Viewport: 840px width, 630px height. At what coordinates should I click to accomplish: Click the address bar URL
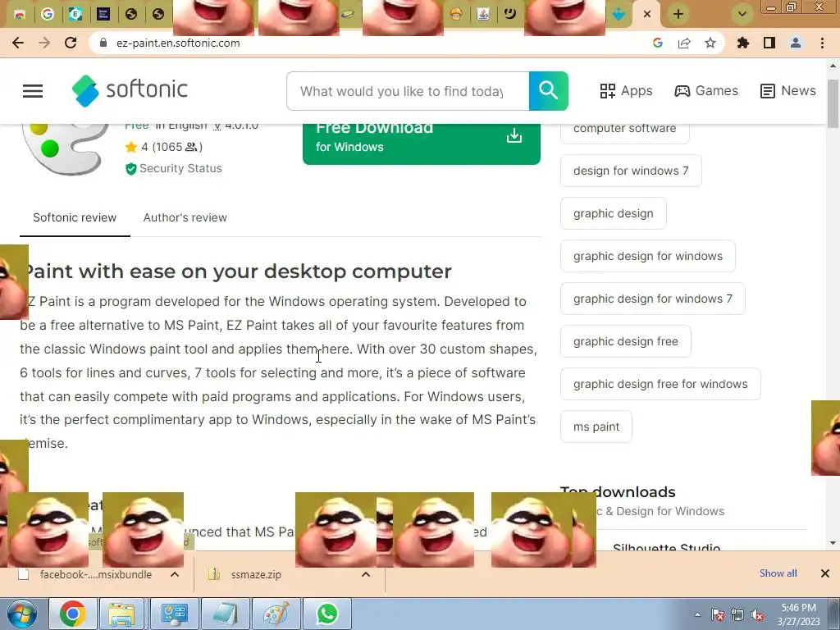coord(178,43)
